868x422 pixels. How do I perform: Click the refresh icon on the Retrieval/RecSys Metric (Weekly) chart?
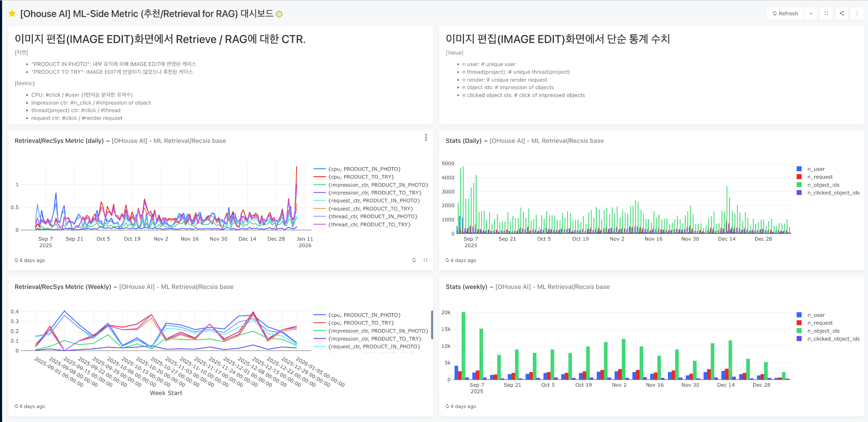[16, 406]
